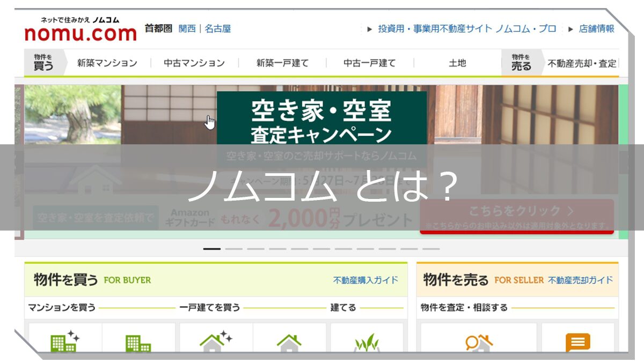Open the ノムコム・プロ investment property site link

coord(467,28)
